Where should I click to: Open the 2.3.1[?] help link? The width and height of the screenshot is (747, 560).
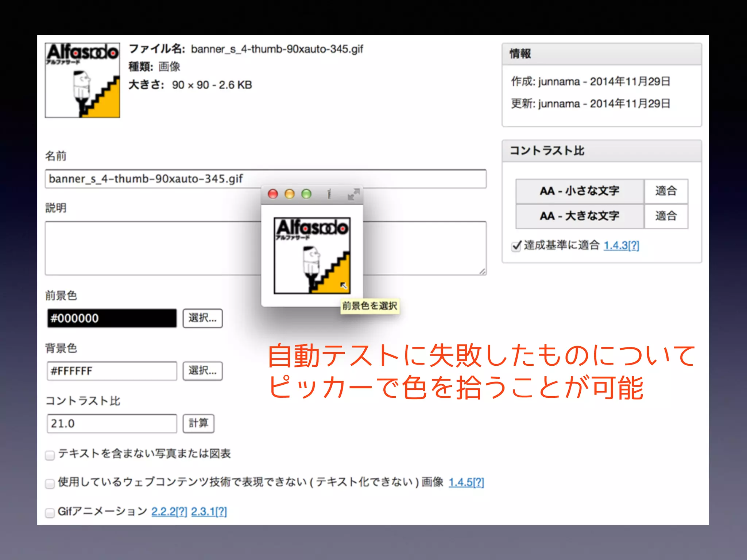[209, 512]
